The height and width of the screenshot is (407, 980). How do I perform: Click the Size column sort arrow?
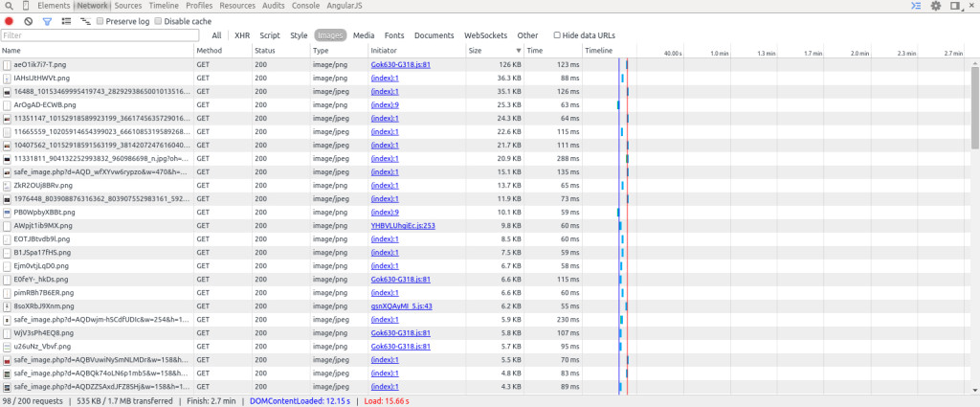pos(520,50)
